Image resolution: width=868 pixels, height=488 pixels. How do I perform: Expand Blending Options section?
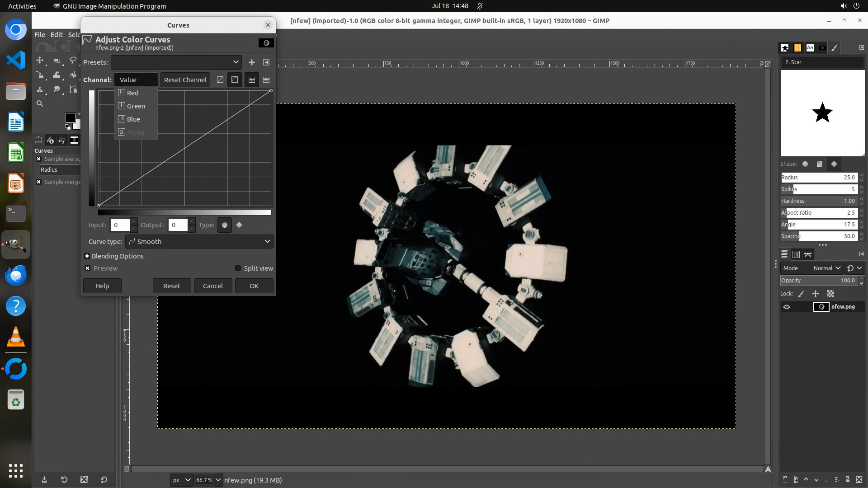click(87, 256)
